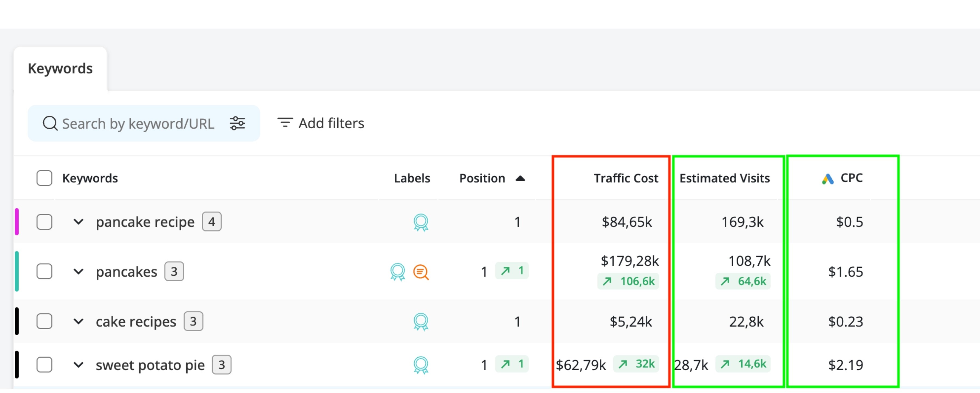The width and height of the screenshot is (980, 393).
Task: Toggle select-all checkbox in Keywords header
Action: pyautogui.click(x=45, y=178)
